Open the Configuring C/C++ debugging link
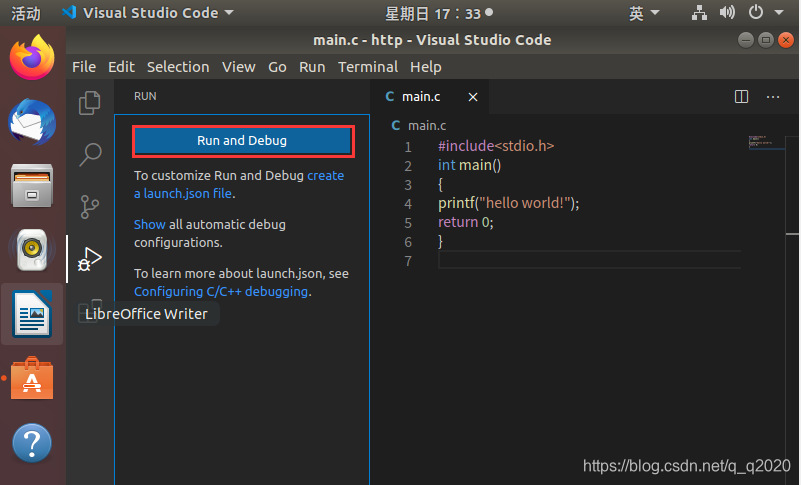The width and height of the screenshot is (801, 485). [x=221, y=291]
